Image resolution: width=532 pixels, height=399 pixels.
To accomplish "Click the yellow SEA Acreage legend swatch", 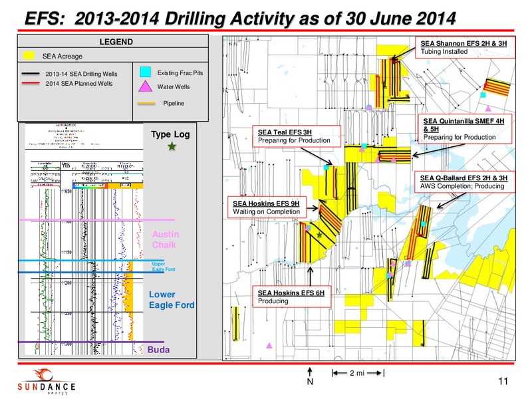I will (x=29, y=56).
